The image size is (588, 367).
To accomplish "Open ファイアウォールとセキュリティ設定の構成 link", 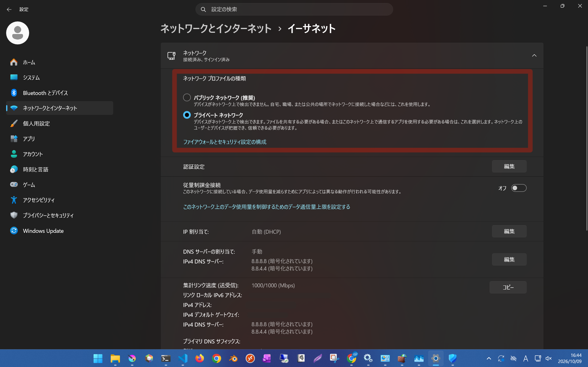I will pos(225,142).
